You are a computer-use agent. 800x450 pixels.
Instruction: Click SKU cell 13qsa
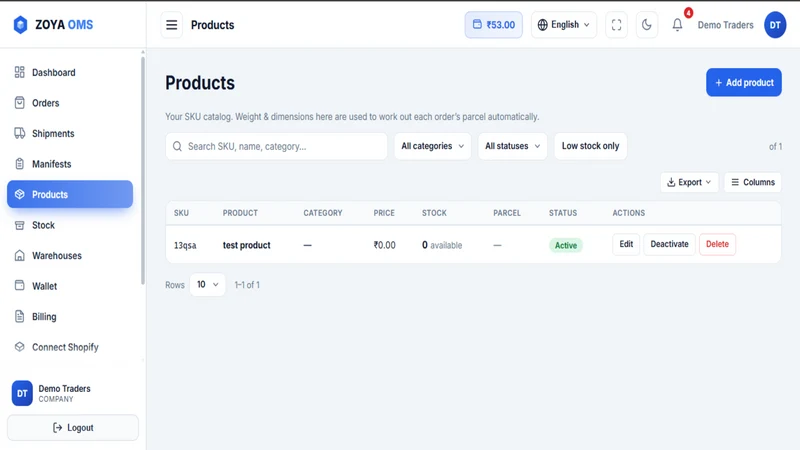coord(185,245)
